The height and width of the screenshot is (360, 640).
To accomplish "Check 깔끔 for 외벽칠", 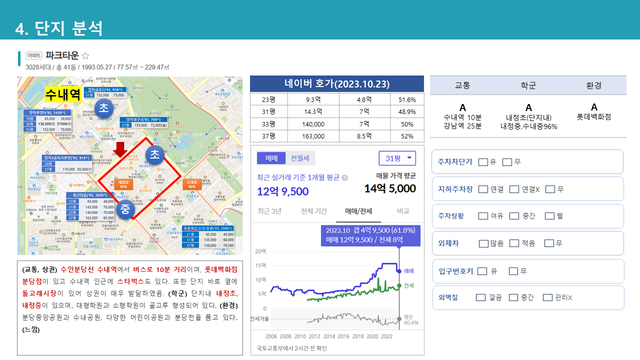I will point(481,298).
